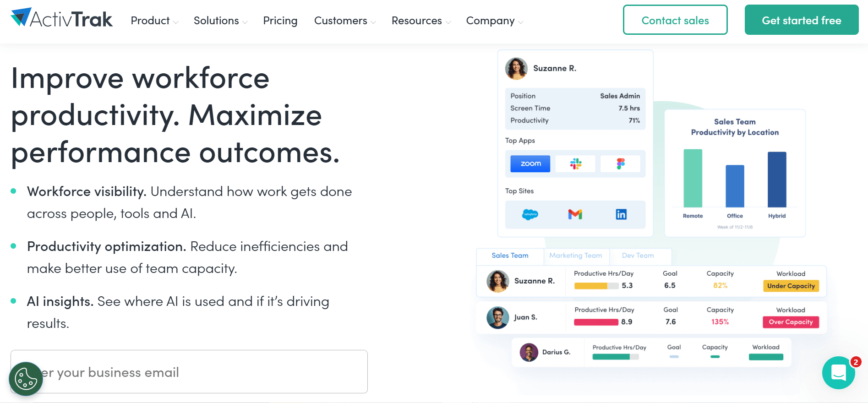Click the chat notification badge showing 2
The width and height of the screenshot is (868, 403).
pyautogui.click(x=856, y=362)
